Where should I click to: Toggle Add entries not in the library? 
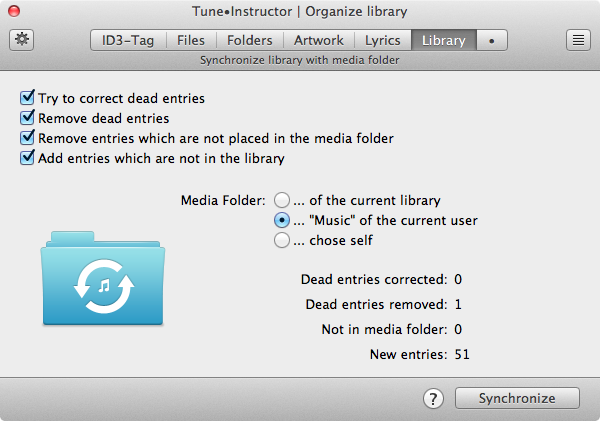[27, 158]
